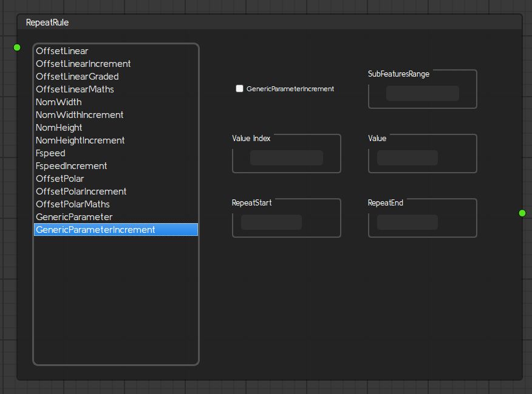The width and height of the screenshot is (532, 394).
Task: Select OffsetLinearIncrement list item
Action: 116,64
